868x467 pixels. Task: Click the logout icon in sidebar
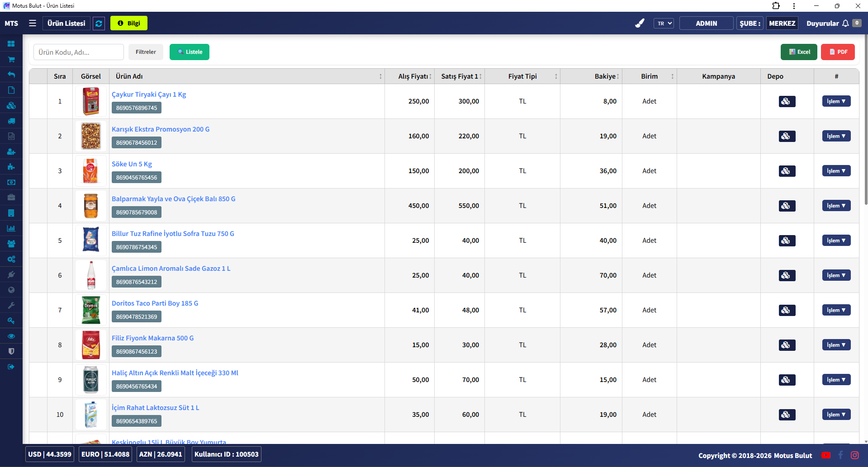point(11,367)
